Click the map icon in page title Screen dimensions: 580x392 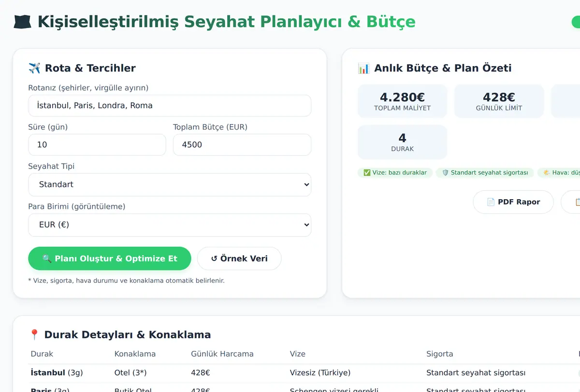[23, 22]
